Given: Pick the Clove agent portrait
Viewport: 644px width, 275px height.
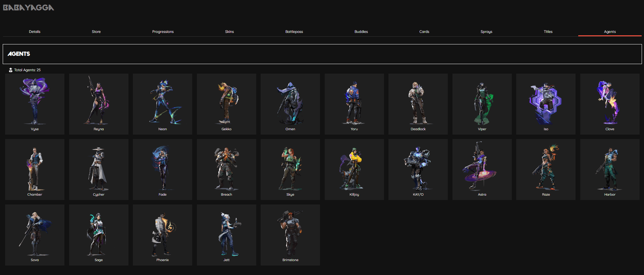Looking at the screenshot, I should (609, 101).
